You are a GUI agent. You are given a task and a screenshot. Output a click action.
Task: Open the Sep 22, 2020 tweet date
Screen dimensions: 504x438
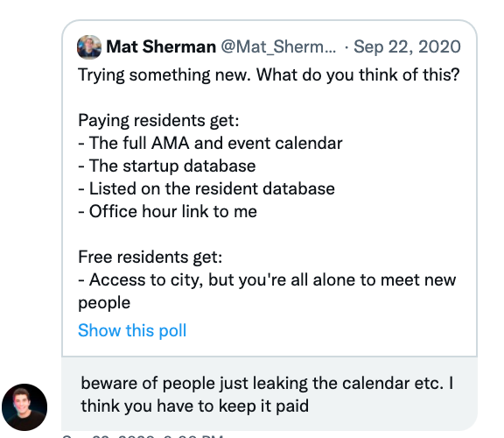coord(407,47)
